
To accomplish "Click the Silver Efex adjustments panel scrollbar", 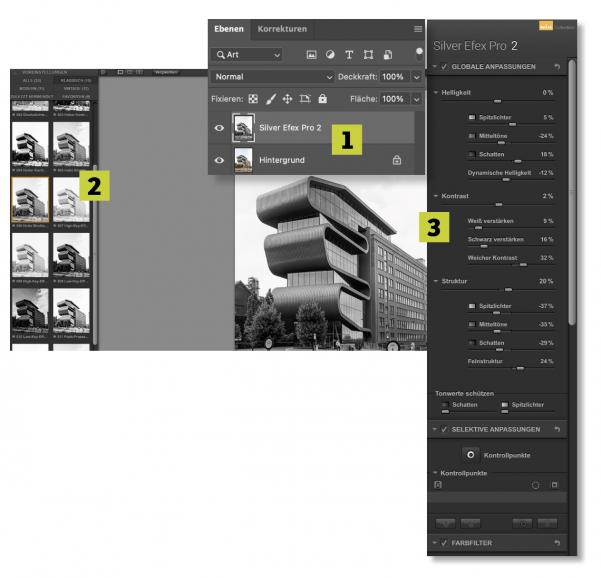I will pyautogui.click(x=572, y=192).
